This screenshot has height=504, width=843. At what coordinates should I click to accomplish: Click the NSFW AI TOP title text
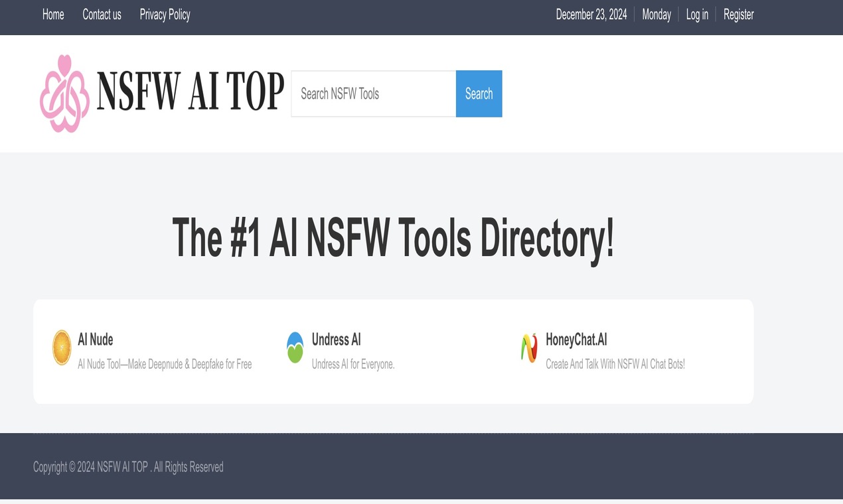pyautogui.click(x=191, y=91)
